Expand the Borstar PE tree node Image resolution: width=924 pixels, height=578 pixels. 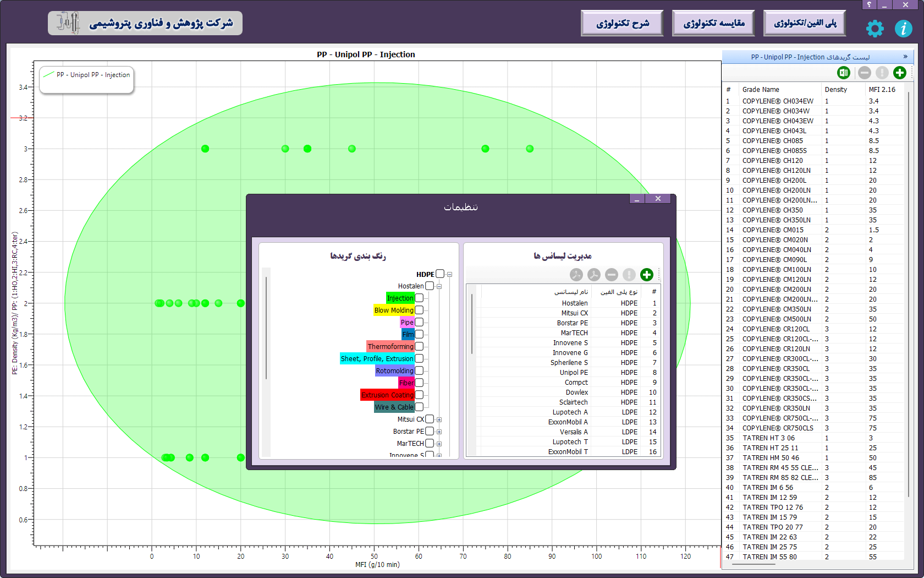pos(439,432)
